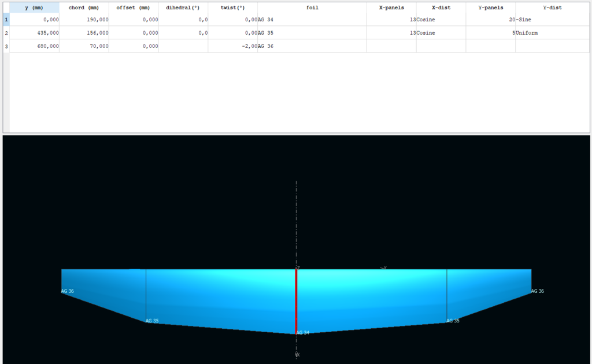Edit the 190,000 chord value cell
This screenshot has width=592, height=364.
click(84, 20)
